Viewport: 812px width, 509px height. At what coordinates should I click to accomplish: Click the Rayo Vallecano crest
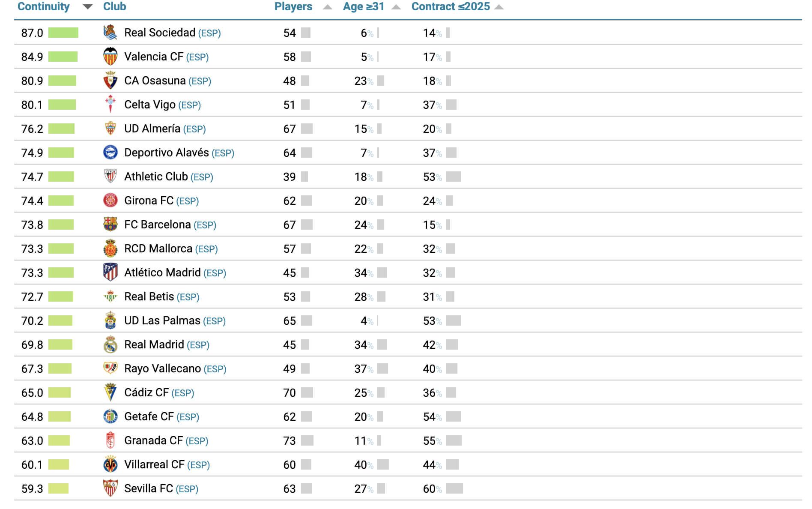coord(110,368)
